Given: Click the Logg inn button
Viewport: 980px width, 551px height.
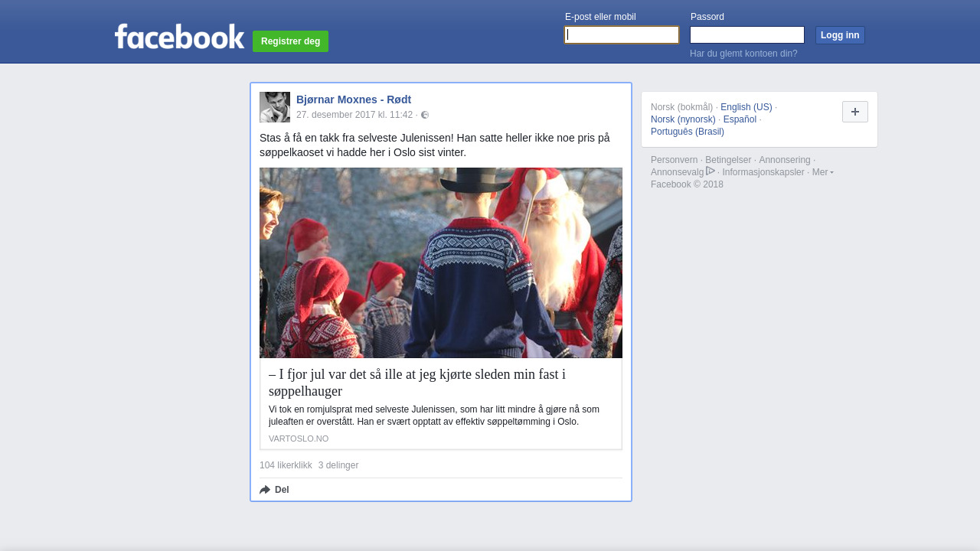Looking at the screenshot, I should coord(840,35).
